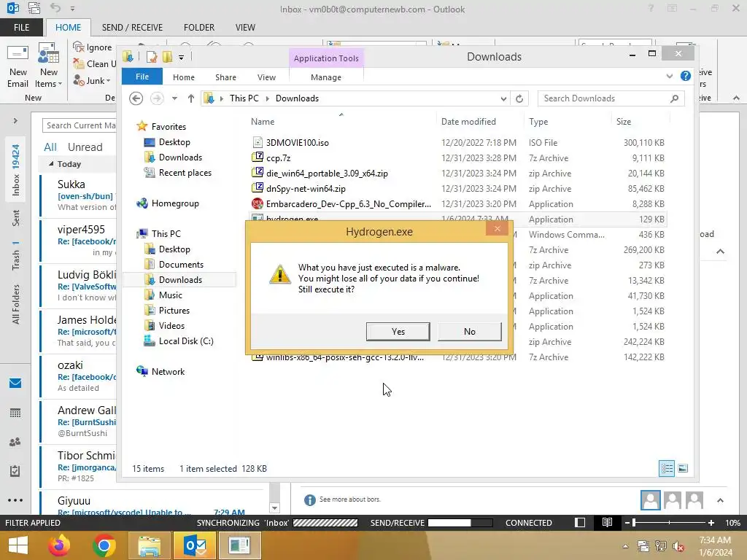
Task: Click the Outlook Mail navigation icon
Action: (15, 384)
